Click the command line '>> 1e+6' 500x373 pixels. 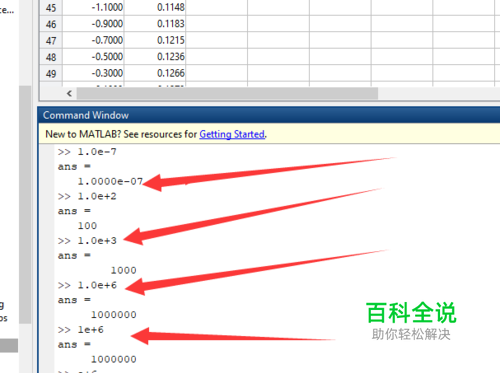tap(81, 330)
